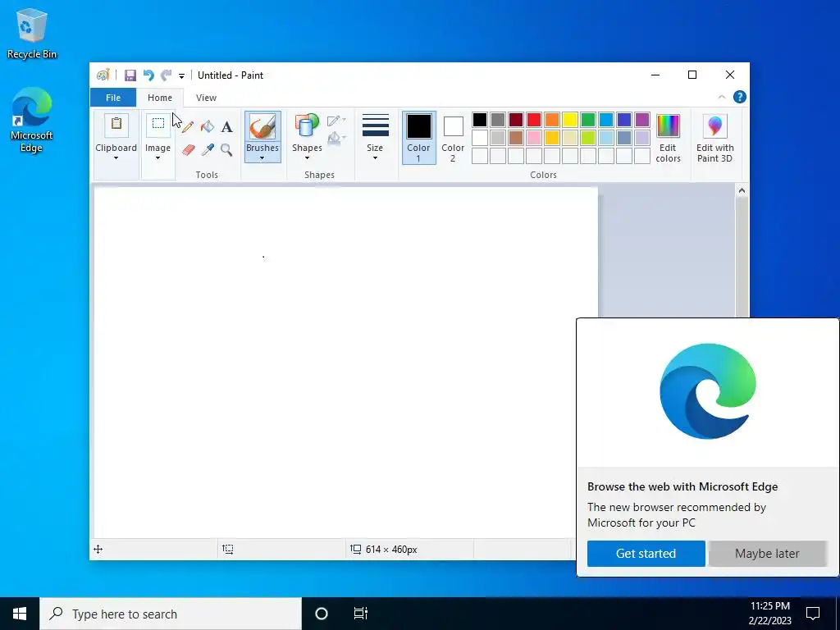Pick the dark red color swatch
Image resolution: width=840 pixels, height=630 pixels.
516,120
